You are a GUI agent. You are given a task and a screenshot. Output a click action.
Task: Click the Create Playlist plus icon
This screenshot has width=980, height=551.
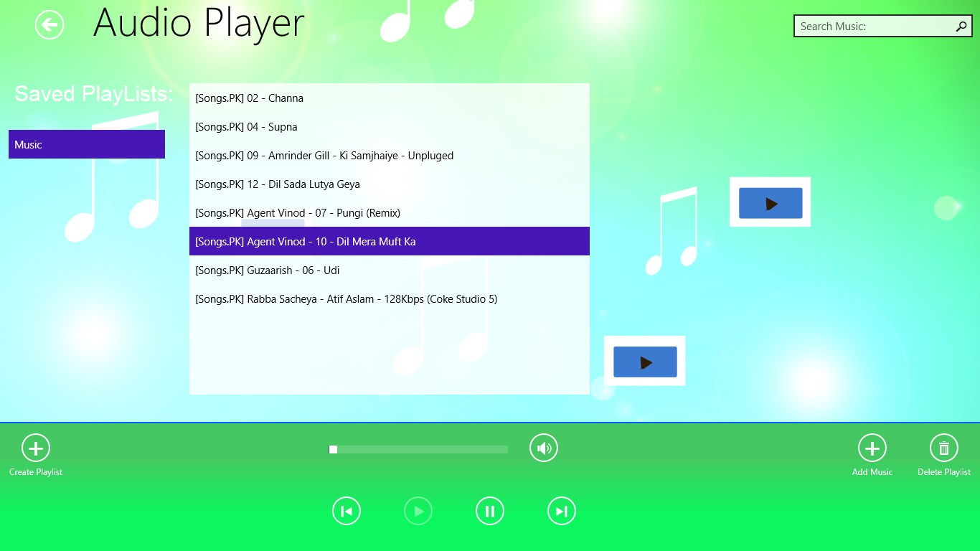tap(35, 447)
